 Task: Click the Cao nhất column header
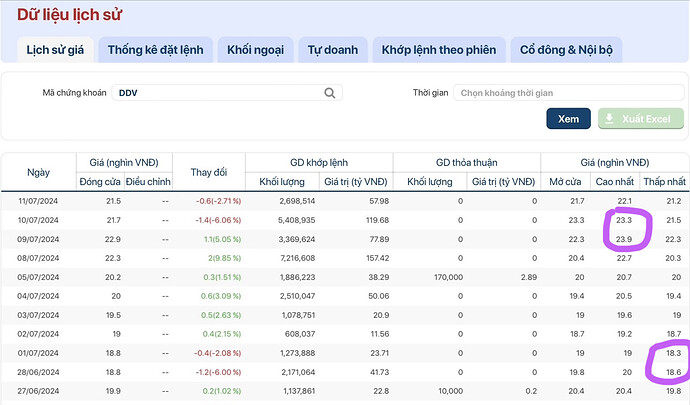coord(614,181)
